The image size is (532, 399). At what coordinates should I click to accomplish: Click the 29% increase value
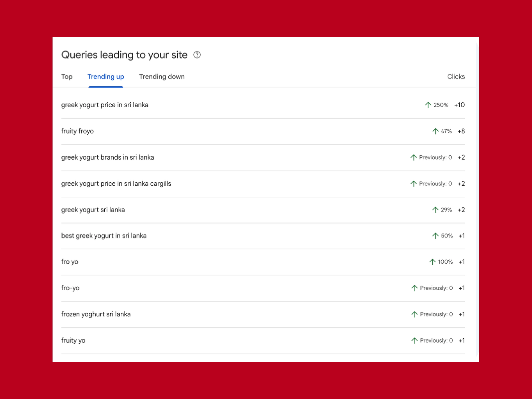[446, 210]
